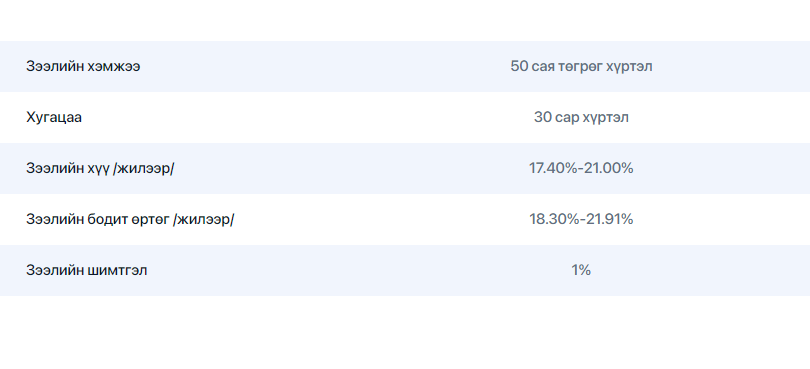The height and width of the screenshot is (369, 810).
Task: Click "21.00%" upper interest rate
Action: [x=609, y=168]
